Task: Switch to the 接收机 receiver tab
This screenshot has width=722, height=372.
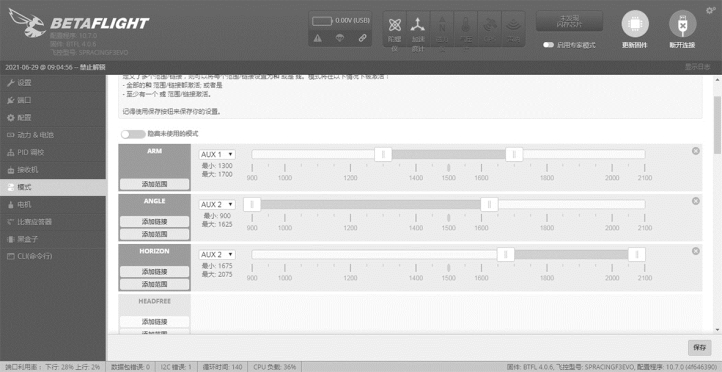Action: pyautogui.click(x=53, y=170)
